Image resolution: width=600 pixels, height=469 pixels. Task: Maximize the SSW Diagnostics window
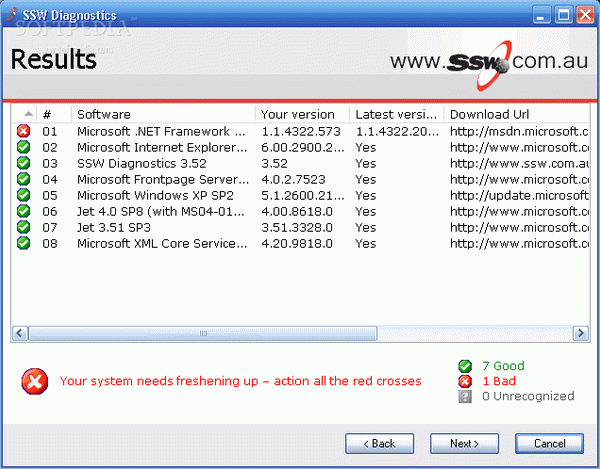(x=563, y=15)
